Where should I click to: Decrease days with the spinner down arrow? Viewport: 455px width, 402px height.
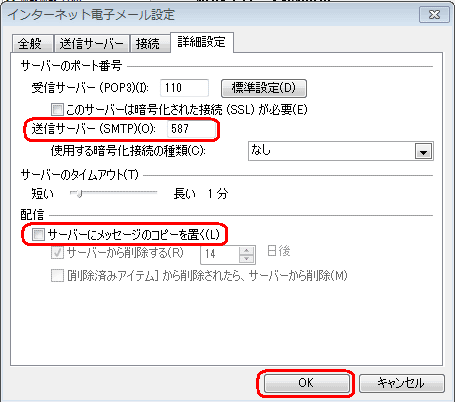[x=247, y=259]
